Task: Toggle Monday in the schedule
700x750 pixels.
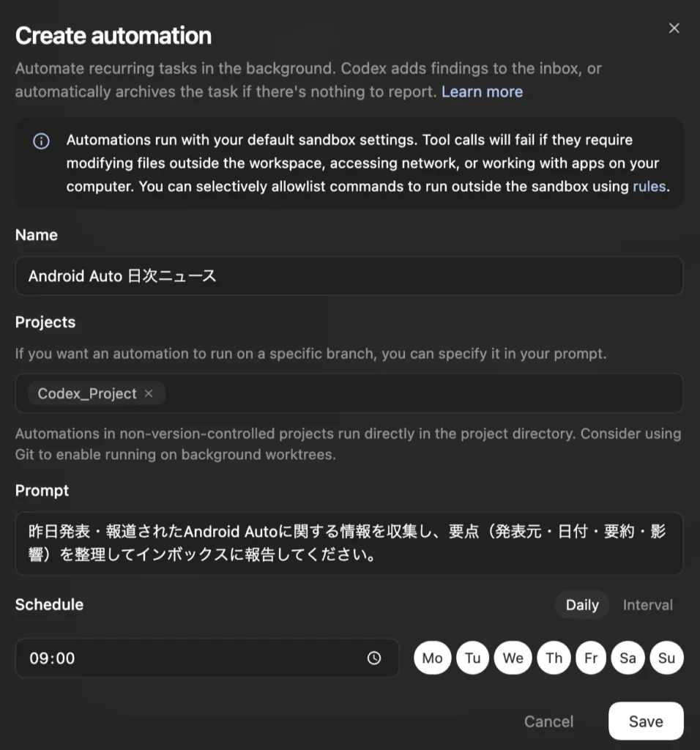Action: click(x=432, y=658)
